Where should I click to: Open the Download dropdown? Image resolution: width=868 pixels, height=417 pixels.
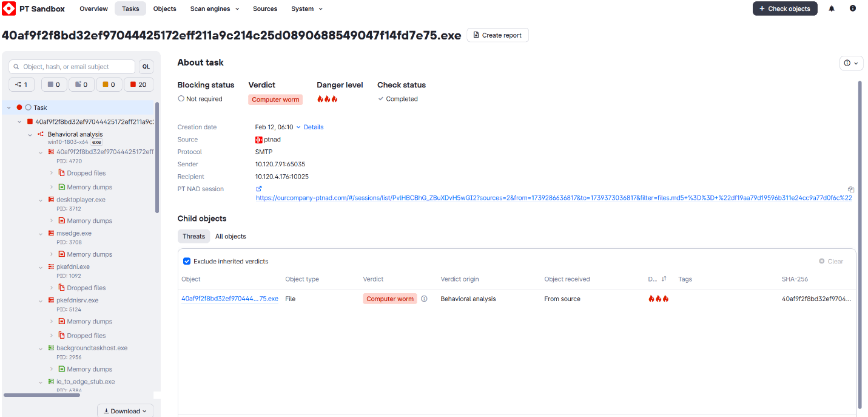125,411
